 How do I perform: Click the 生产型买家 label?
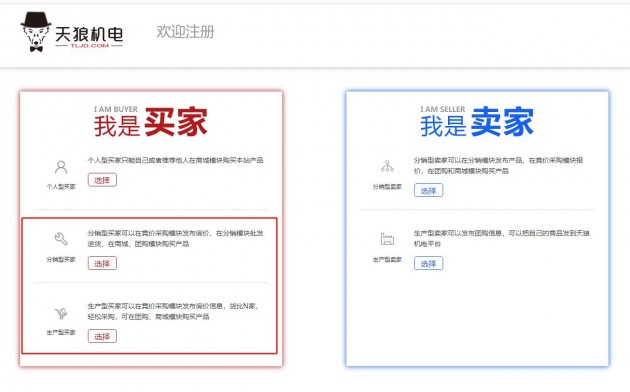tap(61, 332)
